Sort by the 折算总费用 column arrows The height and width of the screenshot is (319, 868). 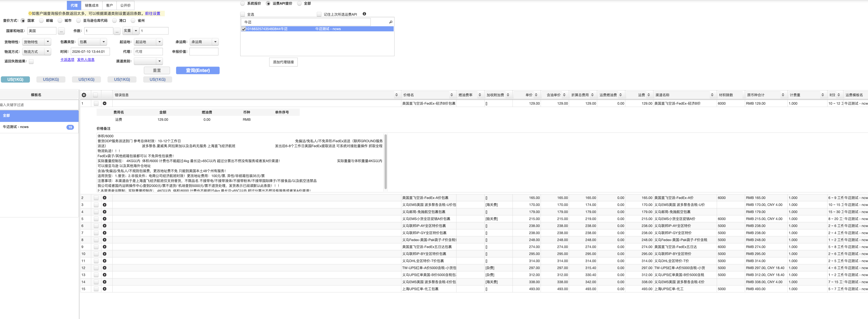592,95
